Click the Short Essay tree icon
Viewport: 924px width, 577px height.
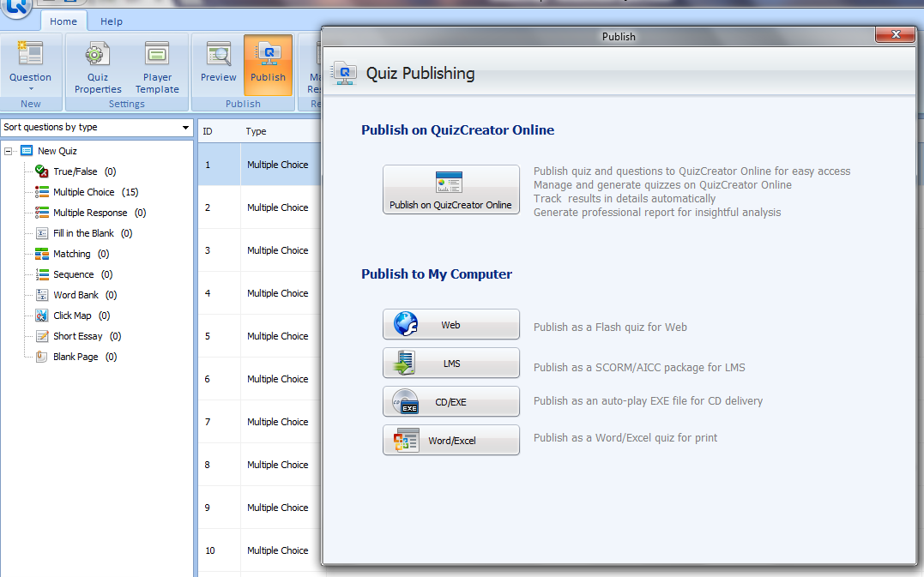42,336
